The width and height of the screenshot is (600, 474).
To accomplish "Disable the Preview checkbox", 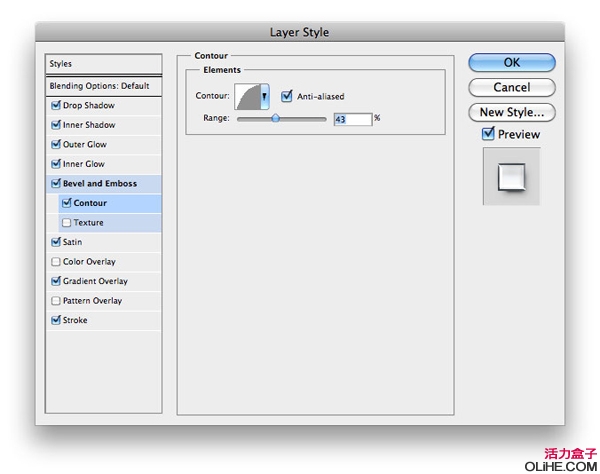I will (488, 134).
